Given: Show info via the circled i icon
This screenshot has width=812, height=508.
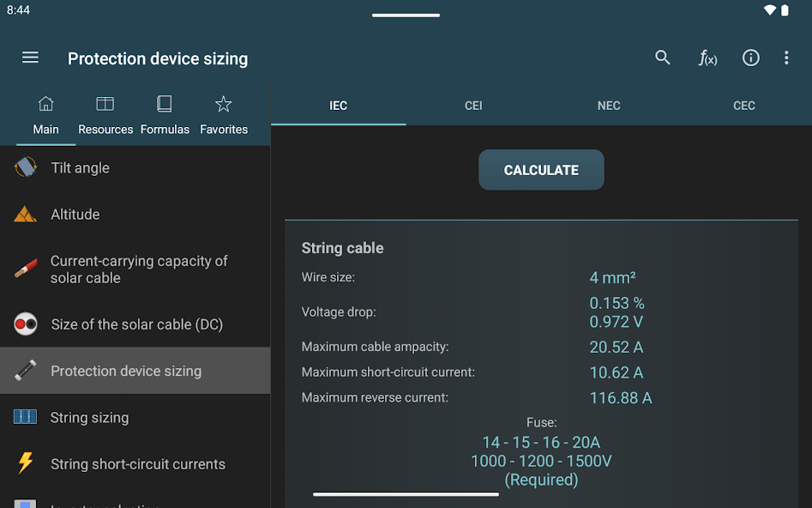Looking at the screenshot, I should [x=751, y=57].
